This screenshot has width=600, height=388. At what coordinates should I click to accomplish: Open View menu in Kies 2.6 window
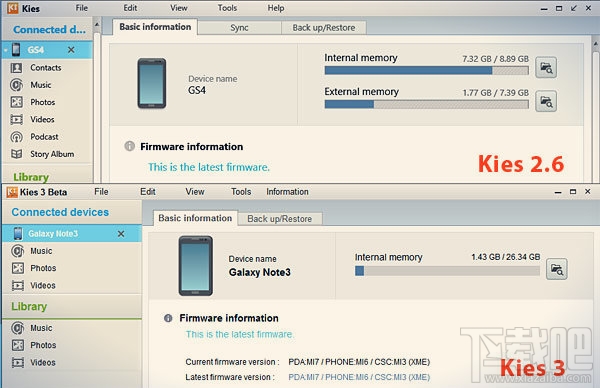pos(179,8)
